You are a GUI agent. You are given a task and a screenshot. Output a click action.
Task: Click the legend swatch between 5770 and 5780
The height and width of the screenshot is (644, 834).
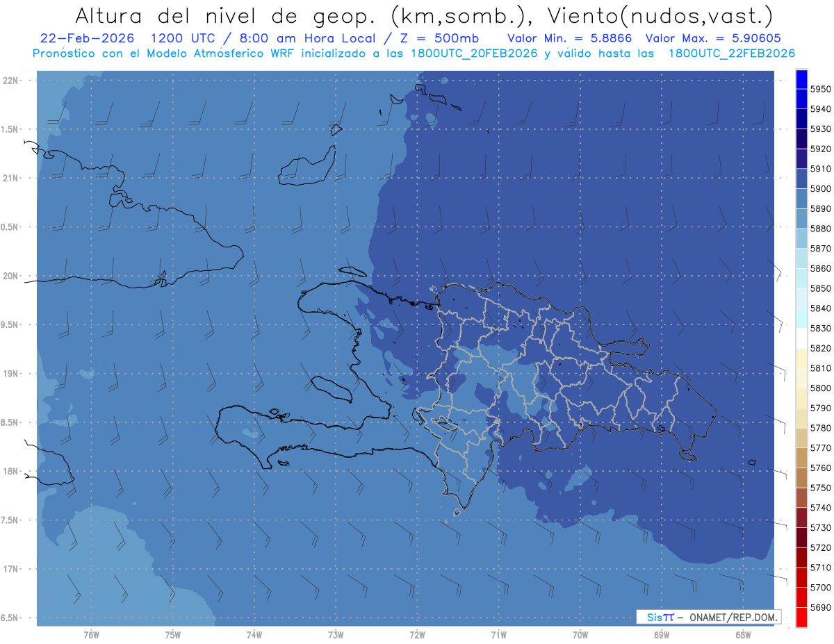(x=801, y=438)
